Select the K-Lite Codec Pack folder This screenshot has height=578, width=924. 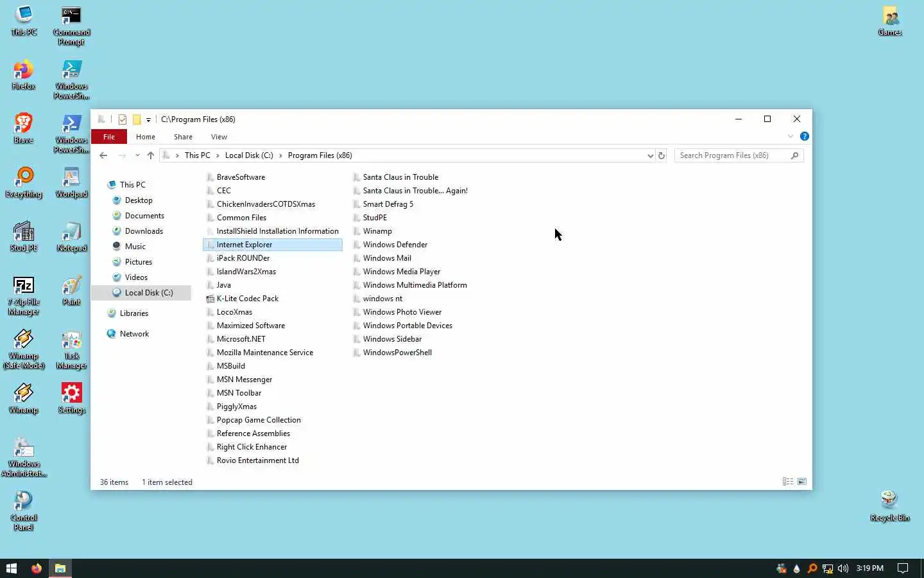point(248,299)
